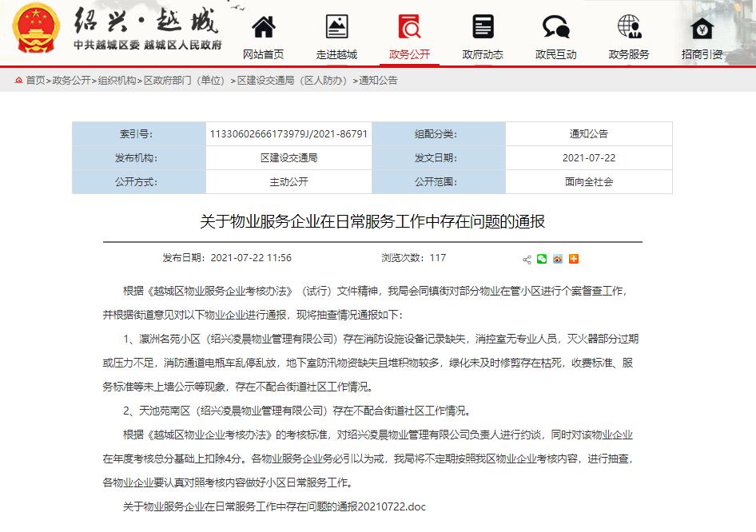Image resolution: width=756 pixels, height=532 pixels.
Task: Open the 政民互动 navigation menu
Action: click(x=555, y=55)
